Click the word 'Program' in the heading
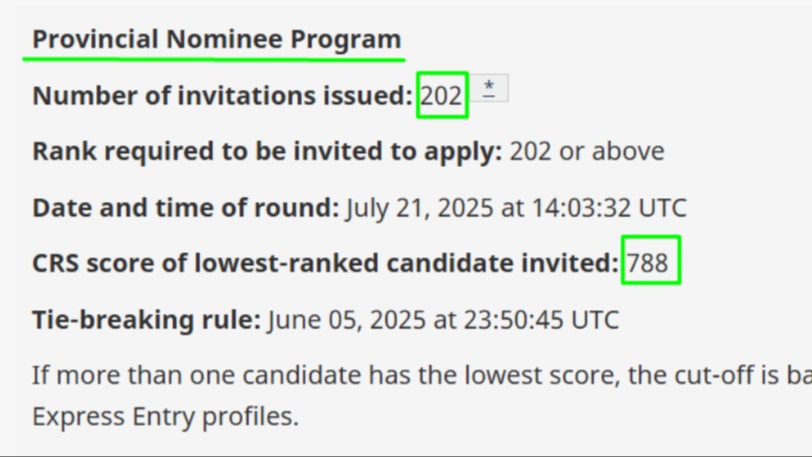This screenshot has height=457, width=812. [x=345, y=40]
